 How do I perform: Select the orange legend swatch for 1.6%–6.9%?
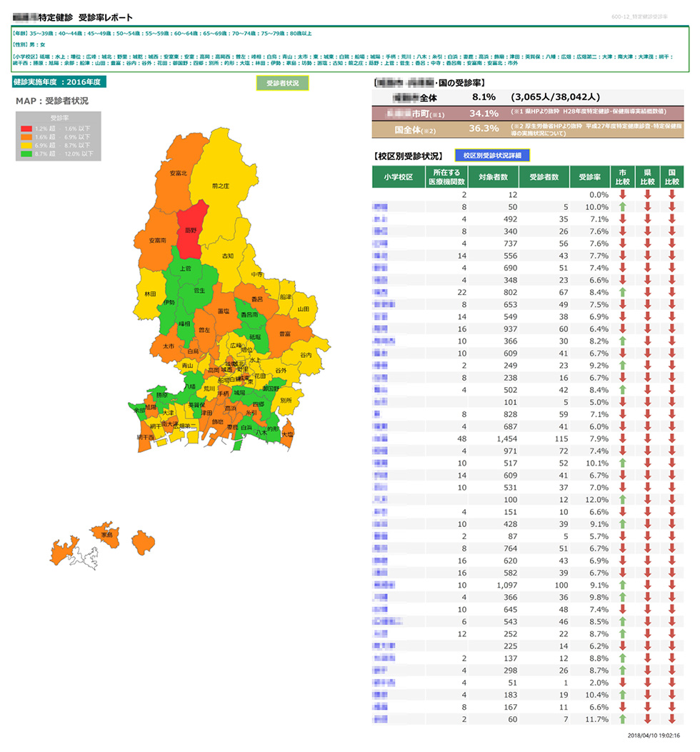pos(26,137)
